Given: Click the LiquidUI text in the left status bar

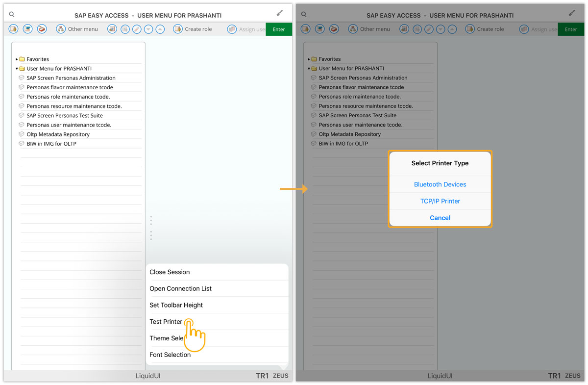Looking at the screenshot, I should 148,376.
